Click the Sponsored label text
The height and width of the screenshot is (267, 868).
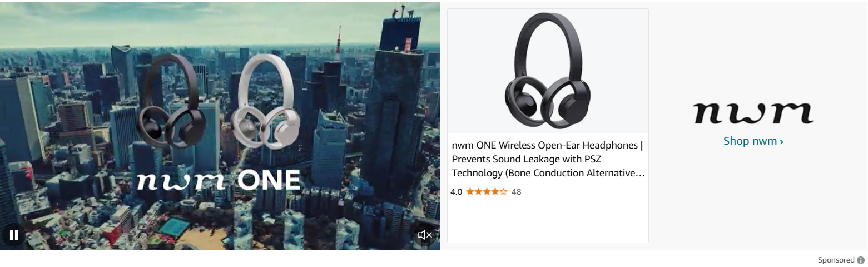coord(836,260)
